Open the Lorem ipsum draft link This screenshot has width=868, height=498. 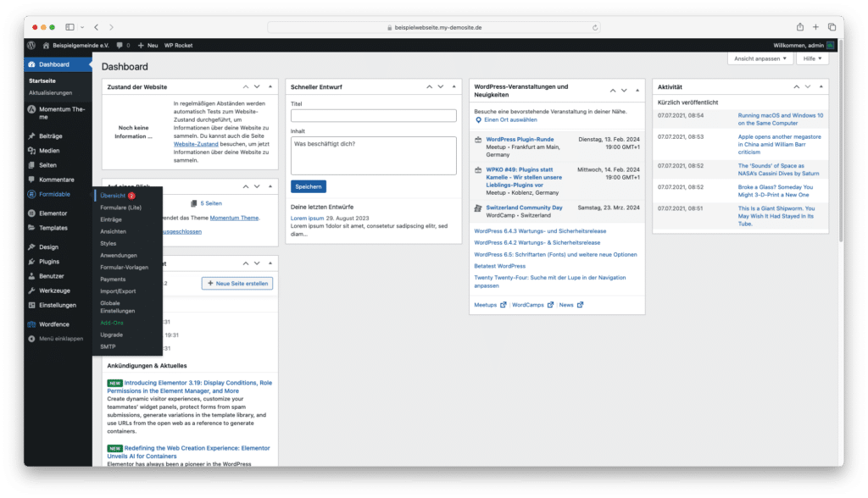(307, 219)
